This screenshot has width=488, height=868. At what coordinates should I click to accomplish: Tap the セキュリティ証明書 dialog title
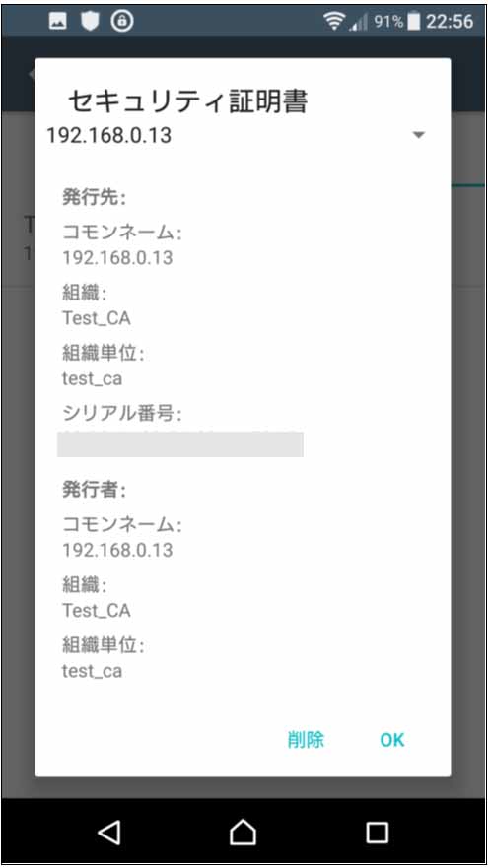click(x=187, y=101)
